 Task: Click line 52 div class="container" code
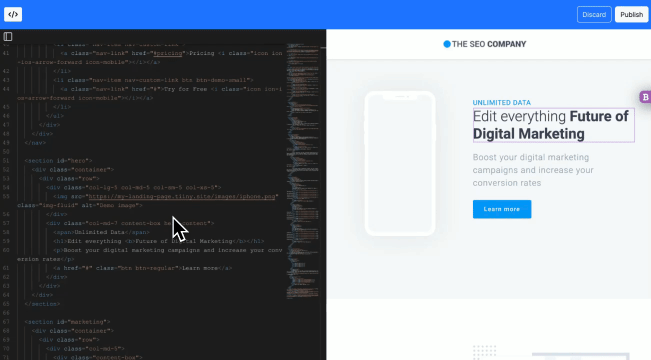pyautogui.click(x=73, y=170)
